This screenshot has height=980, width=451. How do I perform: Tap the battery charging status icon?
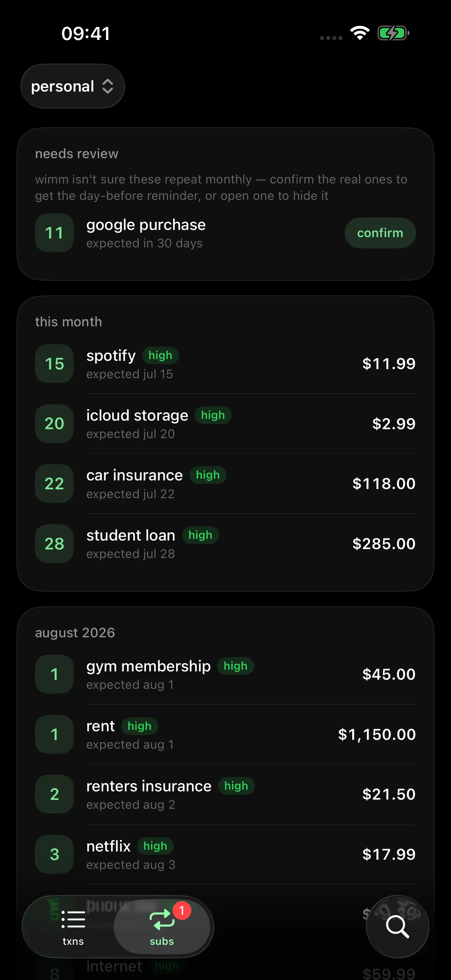tap(393, 33)
